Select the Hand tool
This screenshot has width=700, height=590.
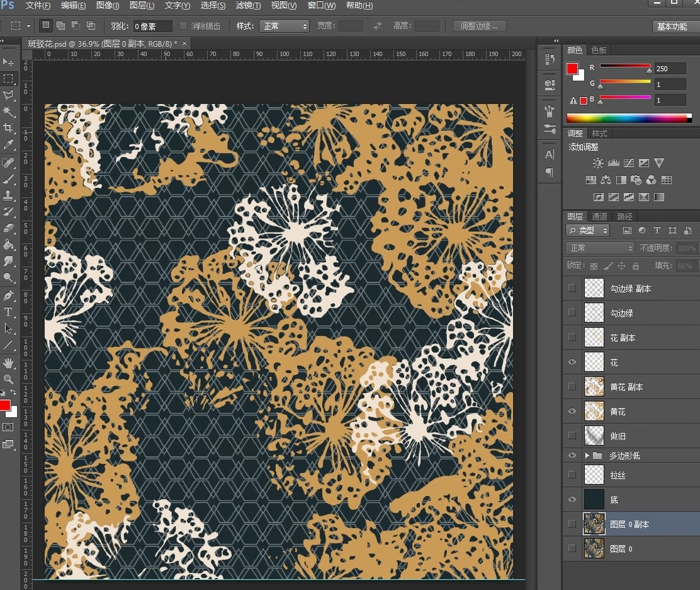pyautogui.click(x=8, y=362)
